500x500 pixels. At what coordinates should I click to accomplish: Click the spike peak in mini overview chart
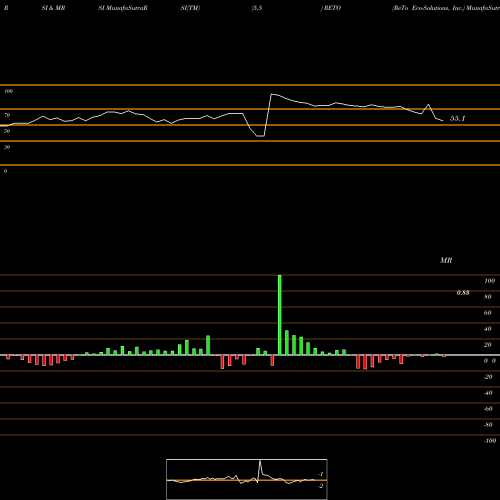[260, 461]
